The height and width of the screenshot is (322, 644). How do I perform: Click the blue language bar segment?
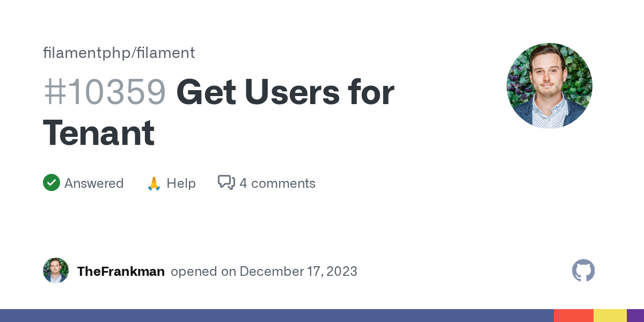click(x=276, y=316)
